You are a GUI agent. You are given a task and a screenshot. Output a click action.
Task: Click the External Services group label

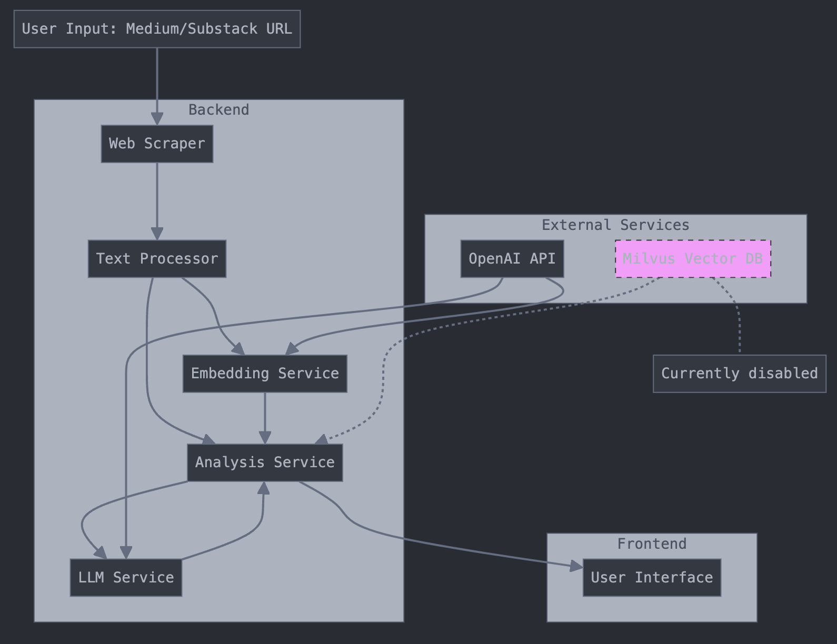click(x=615, y=225)
